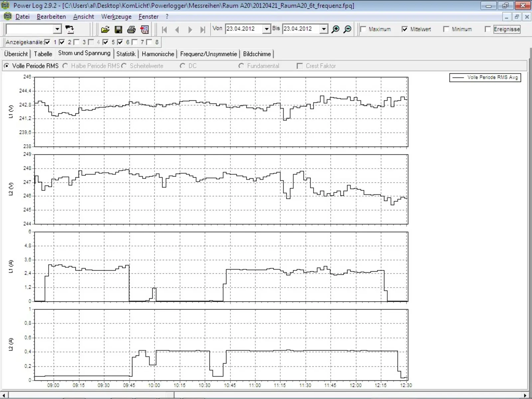Enable display channel 3 checkbox
Viewport: 532px width, 399px height.
77,42
